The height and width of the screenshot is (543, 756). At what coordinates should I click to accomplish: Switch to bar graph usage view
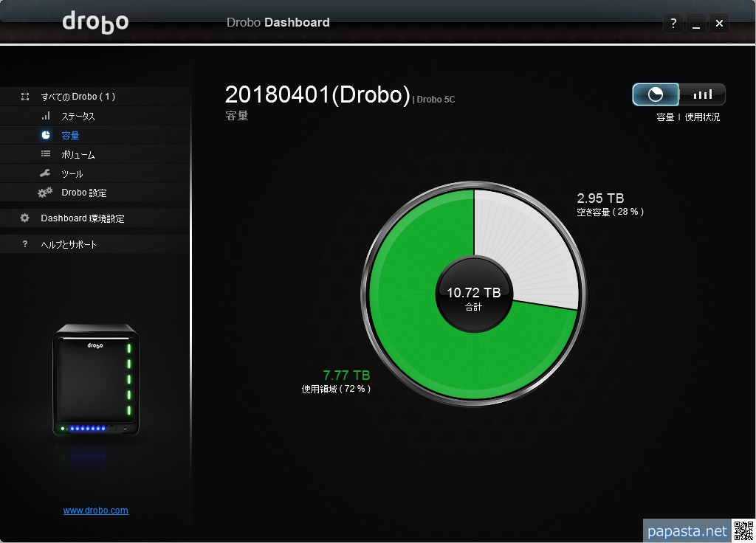(702, 94)
